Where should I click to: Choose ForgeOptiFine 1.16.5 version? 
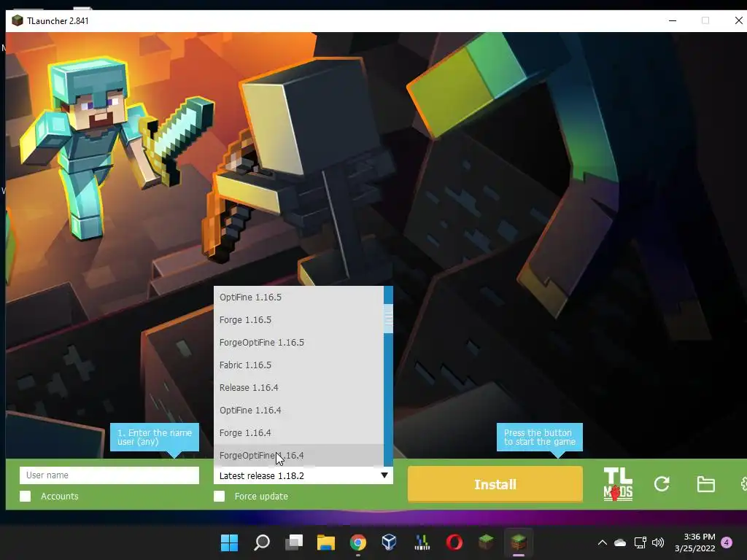pyautogui.click(x=298, y=343)
